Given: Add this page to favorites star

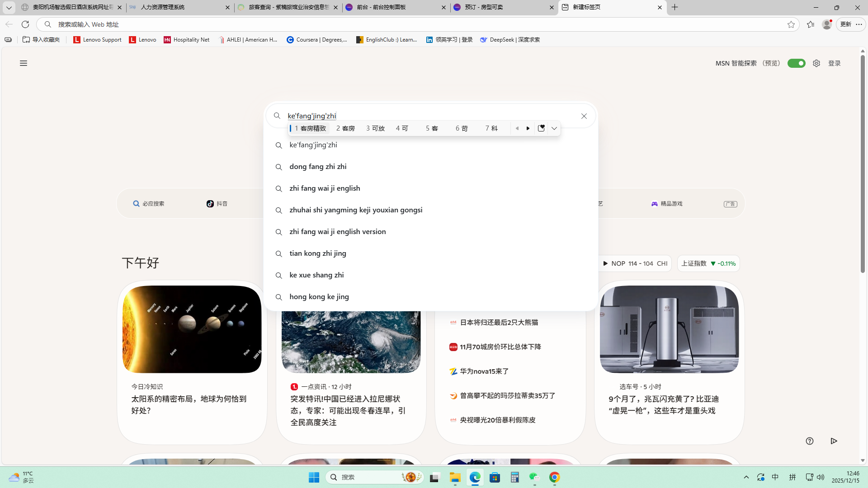Looking at the screenshot, I should tap(791, 24).
